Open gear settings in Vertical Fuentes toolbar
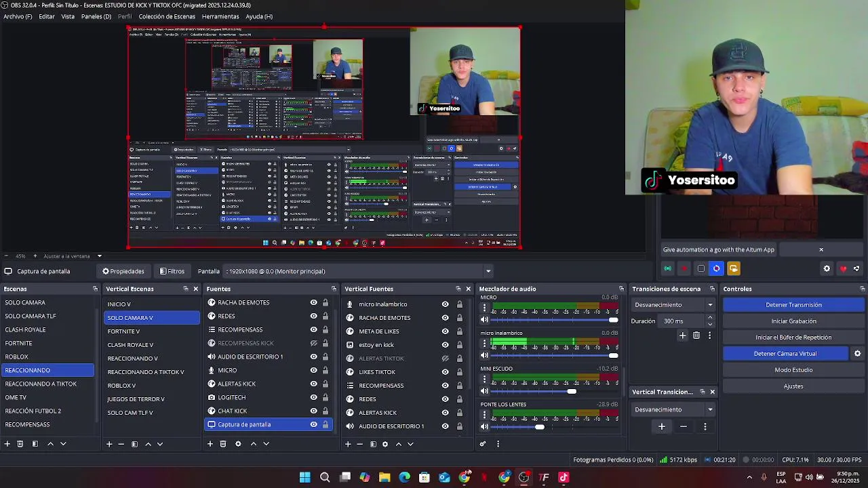The image size is (868, 488). 385,444
